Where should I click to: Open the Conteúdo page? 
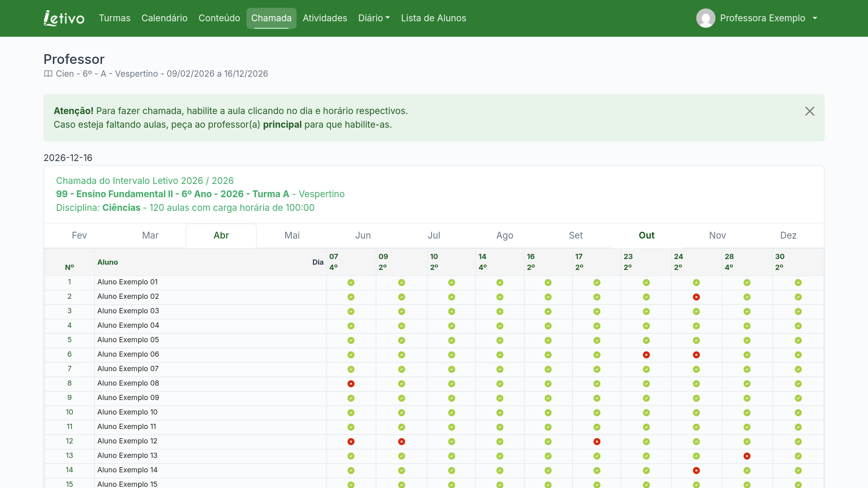[219, 18]
